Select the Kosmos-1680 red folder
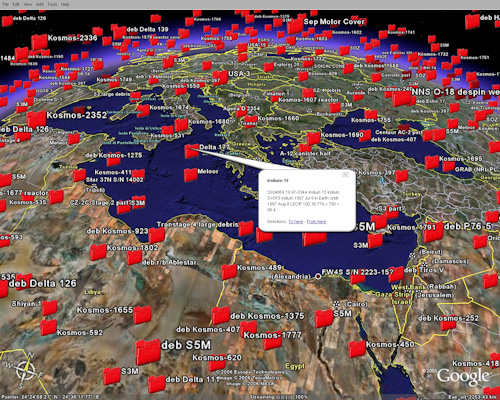The width and height of the screenshot is (500, 400). coord(181,125)
